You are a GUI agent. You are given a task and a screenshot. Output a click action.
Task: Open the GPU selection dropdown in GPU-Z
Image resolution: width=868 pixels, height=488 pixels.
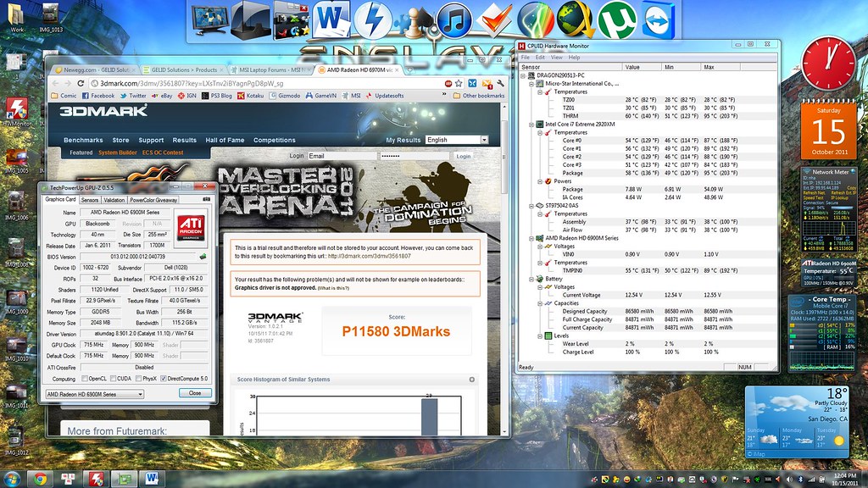pyautogui.click(x=95, y=394)
